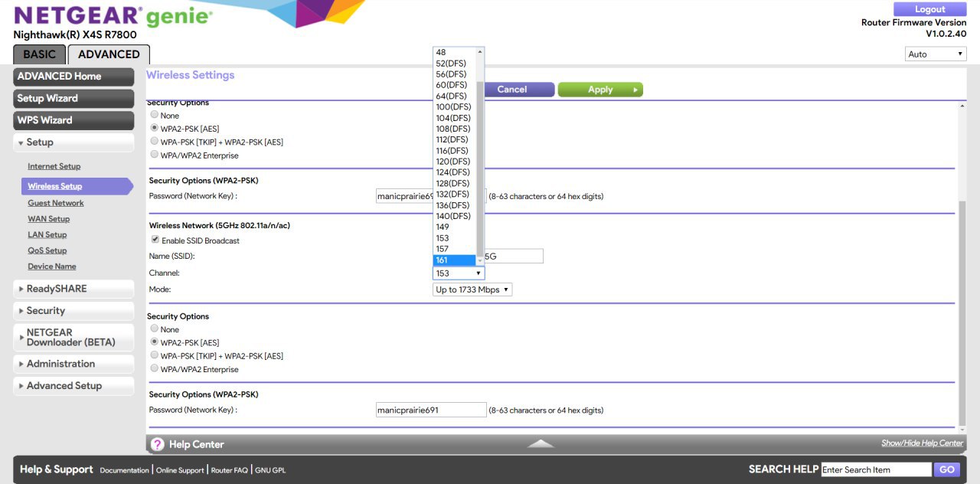This screenshot has height=484, width=980.
Task: Click the NETGEAR genie logo
Action: 113,16
